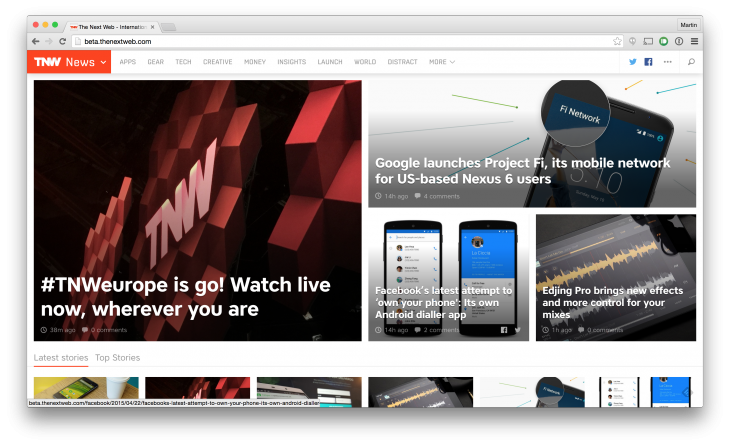Go back with browser arrow

point(35,41)
